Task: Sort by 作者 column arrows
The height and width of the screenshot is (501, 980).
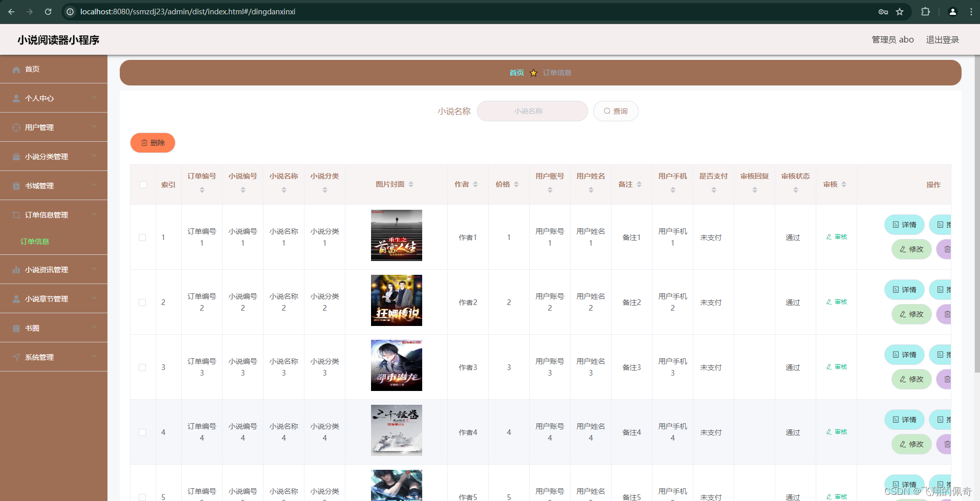Action: pyautogui.click(x=475, y=184)
